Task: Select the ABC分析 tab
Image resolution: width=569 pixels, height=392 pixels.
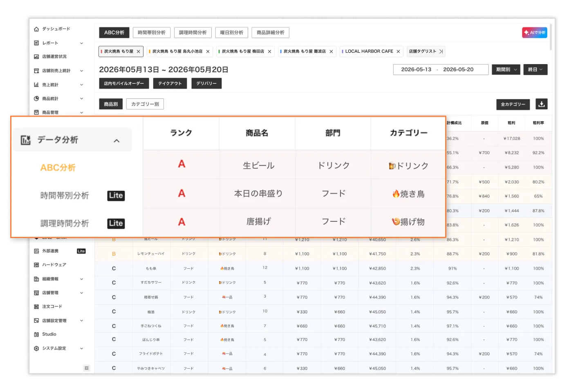Action: coord(114,33)
